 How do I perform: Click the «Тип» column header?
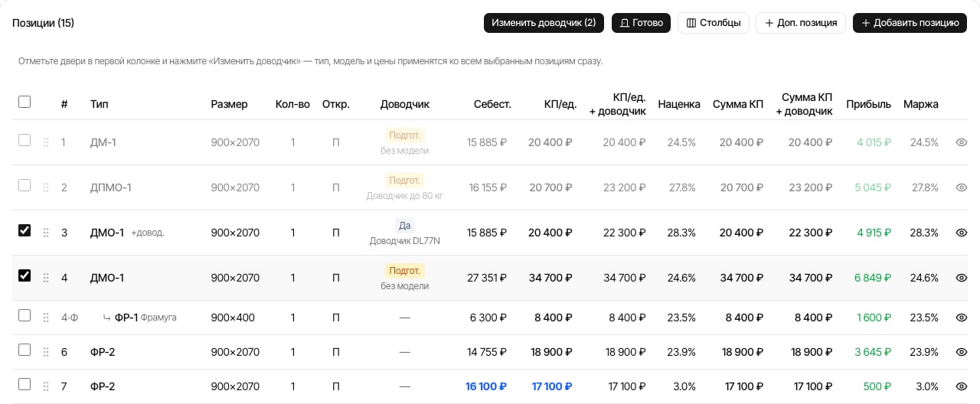tap(100, 104)
